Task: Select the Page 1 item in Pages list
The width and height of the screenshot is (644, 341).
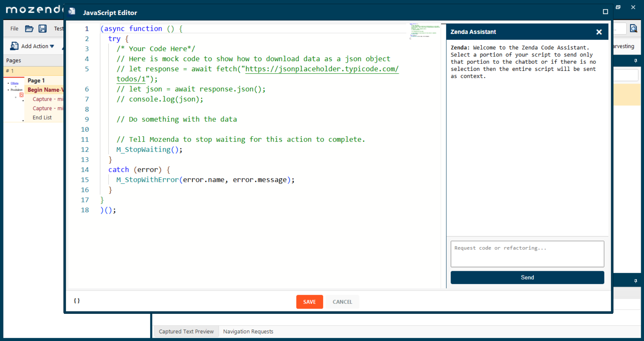Action: (36, 81)
